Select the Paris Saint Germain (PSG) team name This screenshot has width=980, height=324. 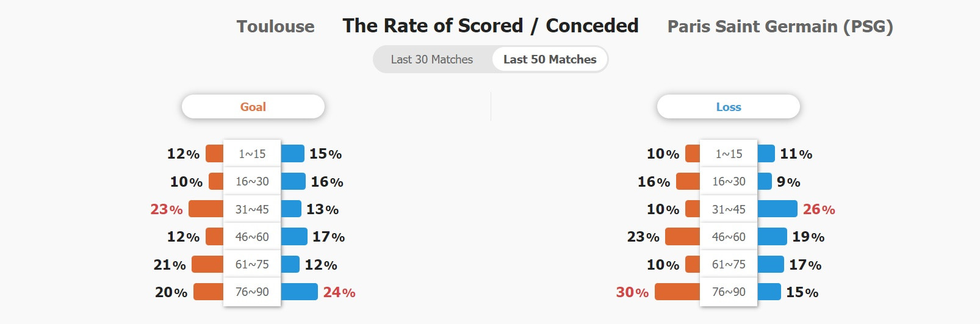(x=780, y=26)
